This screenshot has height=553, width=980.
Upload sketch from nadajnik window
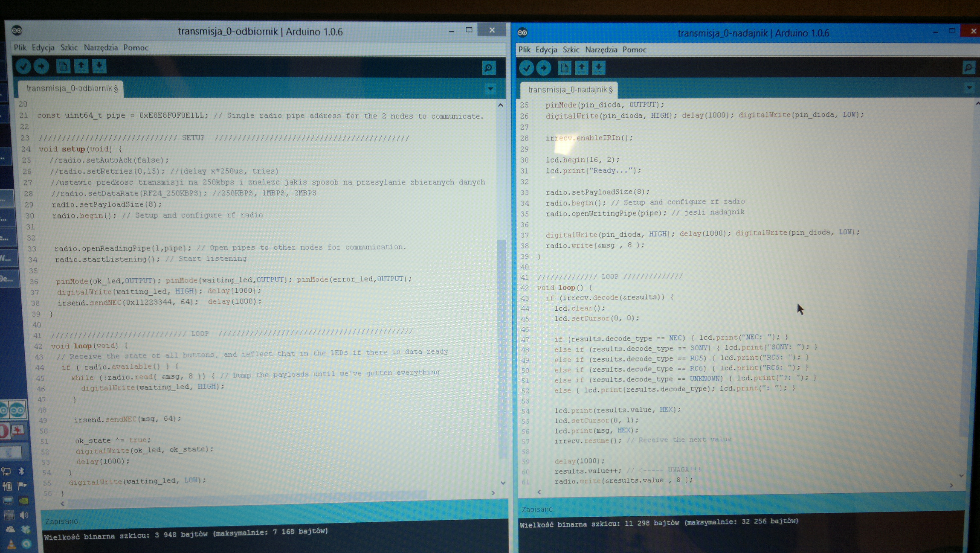click(x=544, y=67)
